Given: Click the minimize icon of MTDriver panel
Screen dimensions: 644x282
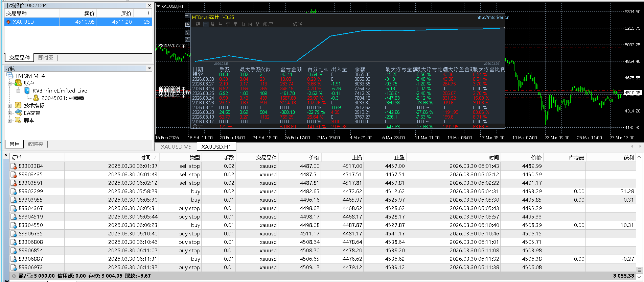Looking at the screenshot, I should click(x=187, y=16).
